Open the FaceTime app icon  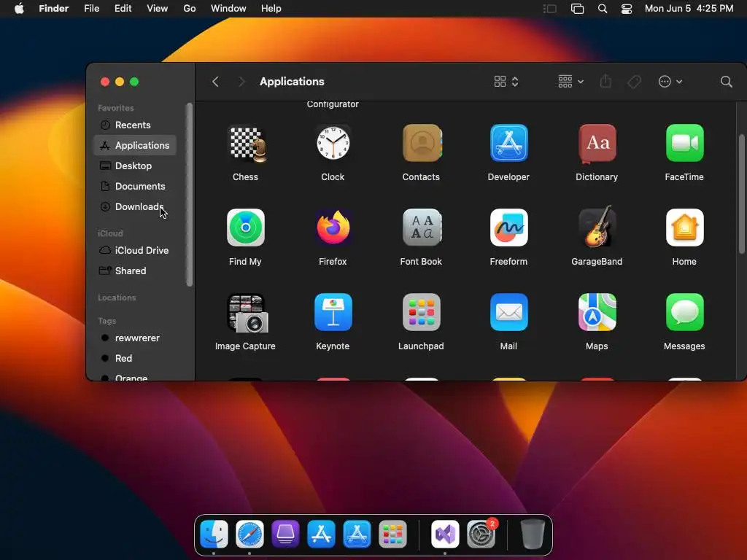coord(684,144)
